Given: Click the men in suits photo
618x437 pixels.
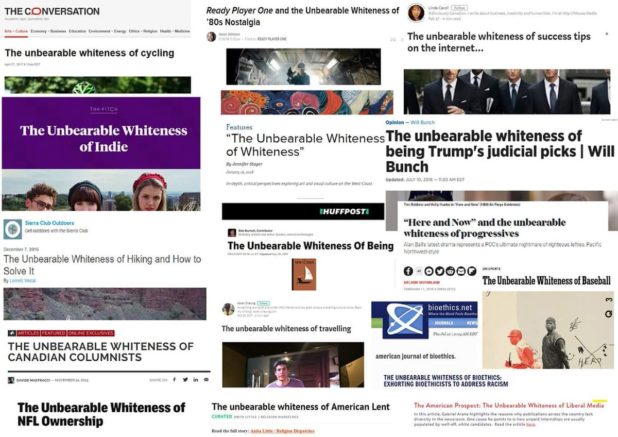Looking at the screenshot, I should [507, 92].
